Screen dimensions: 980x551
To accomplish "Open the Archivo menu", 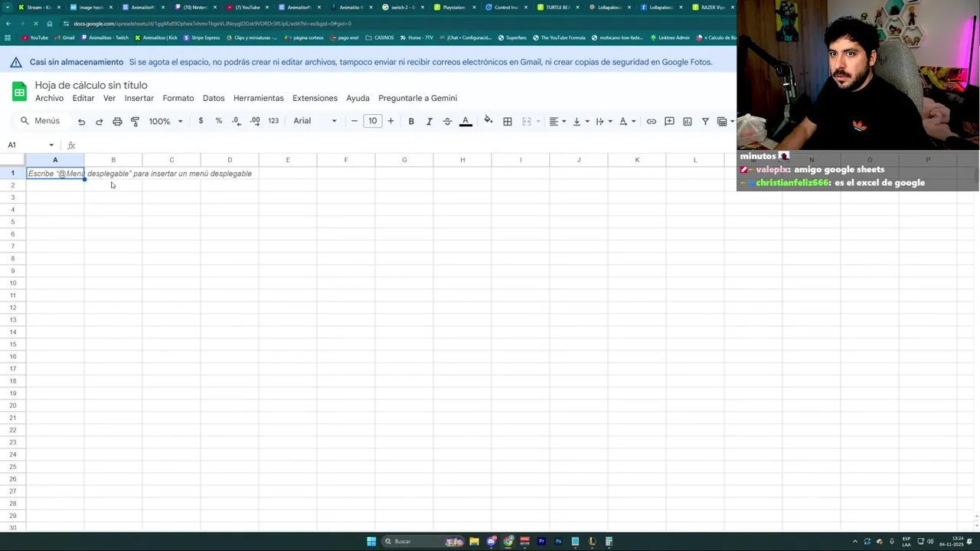I will (49, 98).
